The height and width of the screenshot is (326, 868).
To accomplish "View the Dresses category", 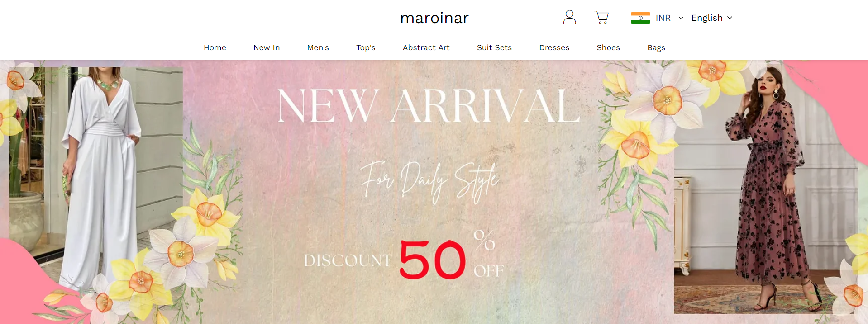I will (x=554, y=47).
